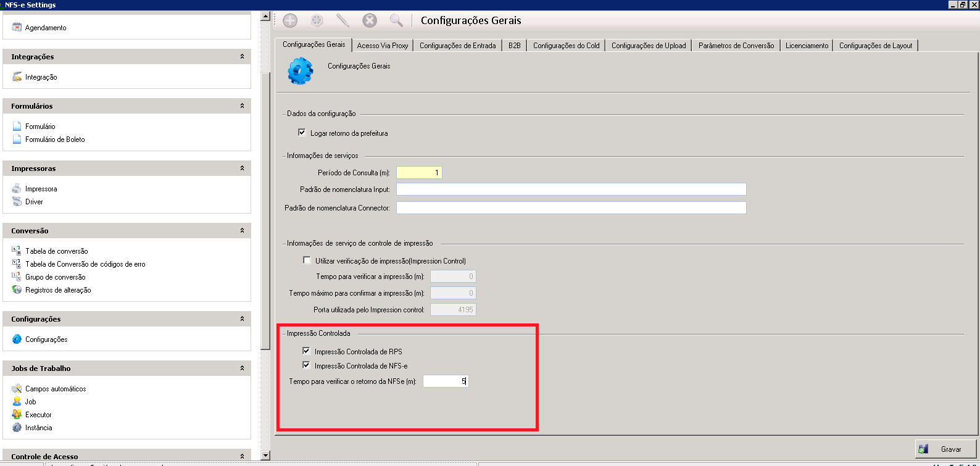Open Agendamento in the sidebar

(46, 28)
